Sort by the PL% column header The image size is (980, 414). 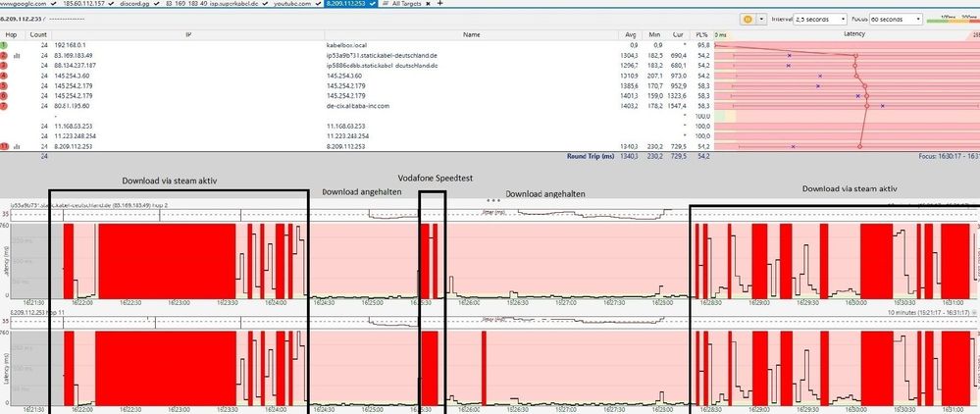(701, 34)
